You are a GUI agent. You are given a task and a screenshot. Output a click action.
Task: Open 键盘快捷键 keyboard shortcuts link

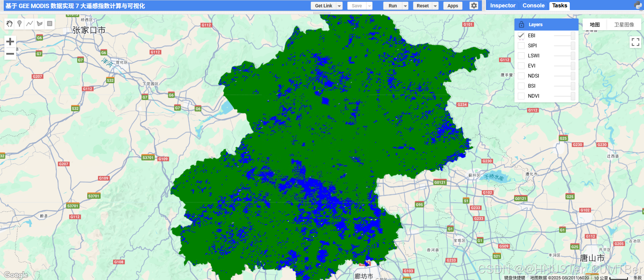tap(514, 278)
